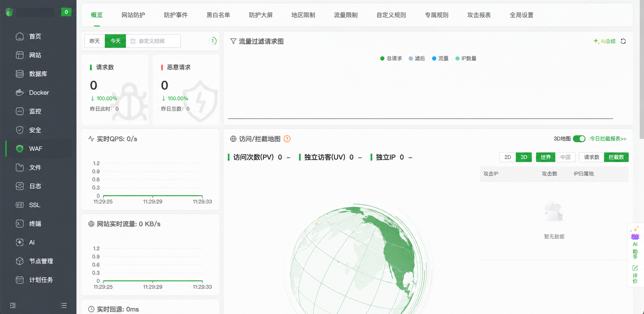The image size is (644, 314).
Task: Go to 流量限制 tab
Action: (346, 15)
